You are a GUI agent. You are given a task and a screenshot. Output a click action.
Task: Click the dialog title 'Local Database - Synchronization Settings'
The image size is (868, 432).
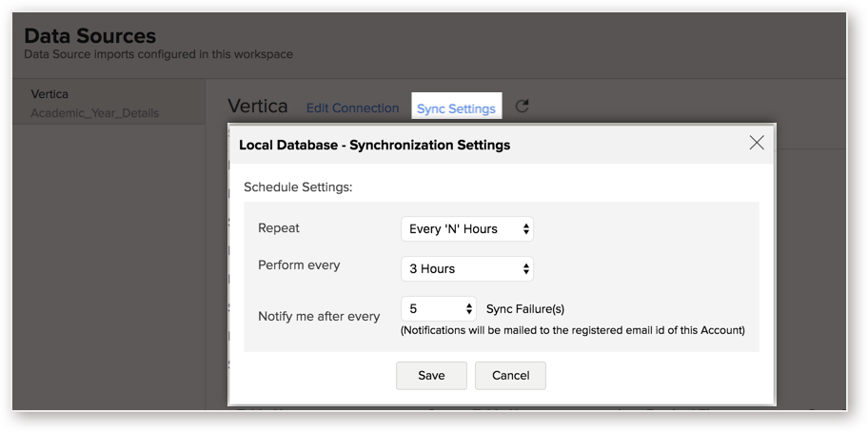[375, 146]
